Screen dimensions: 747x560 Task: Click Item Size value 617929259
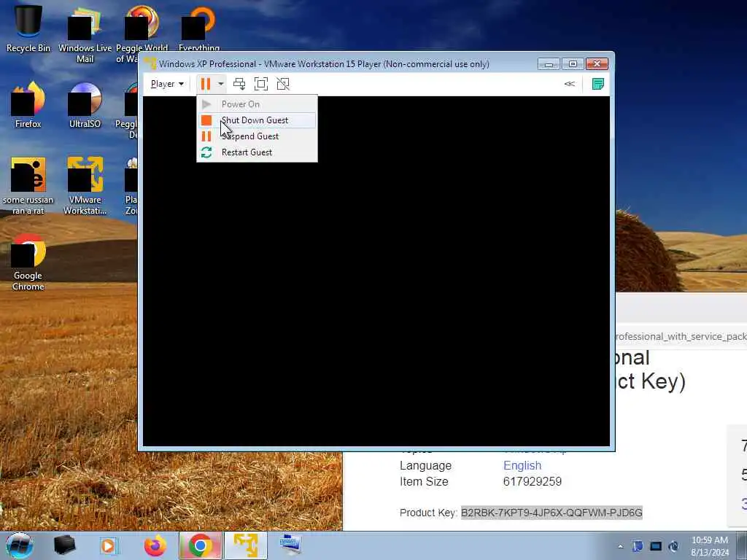click(532, 481)
